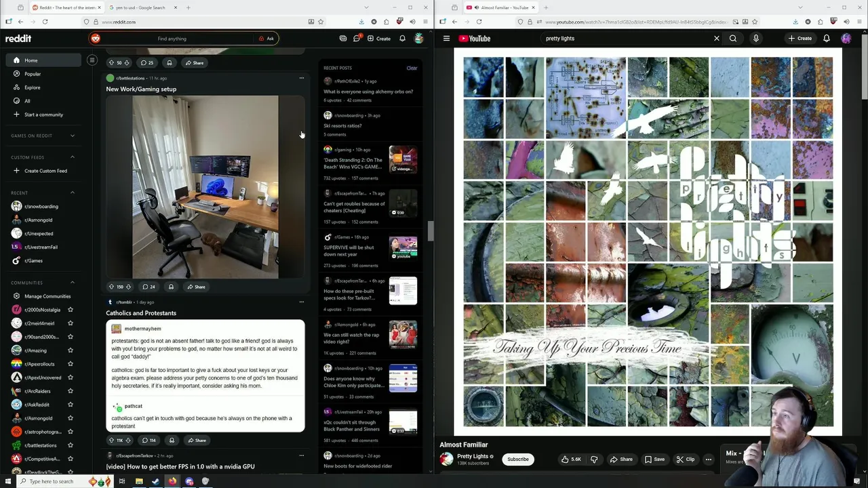Start YouTube voice search microphone
The width and height of the screenshot is (868, 488).
756,39
